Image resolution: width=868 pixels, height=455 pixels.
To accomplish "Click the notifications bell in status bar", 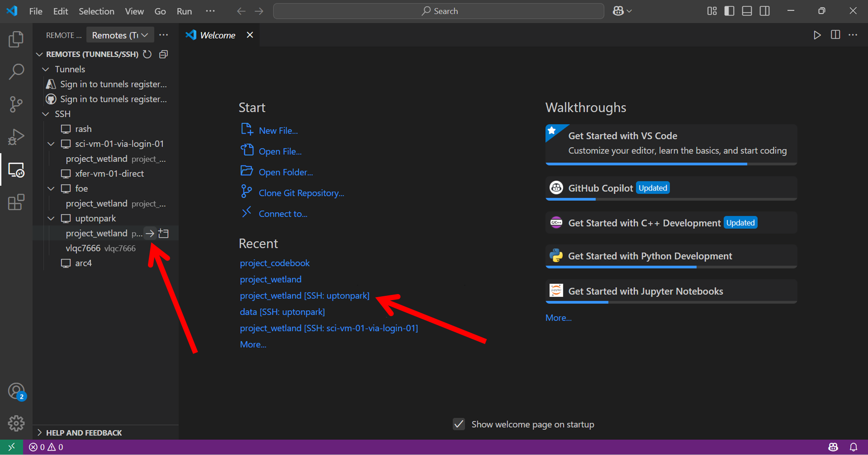I will point(853,447).
